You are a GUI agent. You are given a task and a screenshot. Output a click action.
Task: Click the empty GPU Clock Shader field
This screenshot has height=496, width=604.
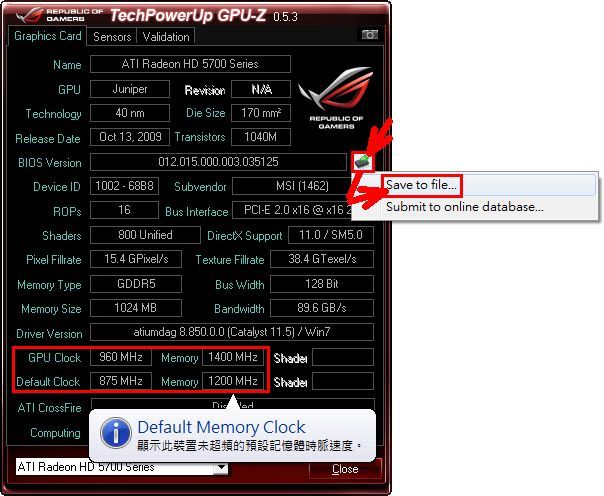coord(343,357)
